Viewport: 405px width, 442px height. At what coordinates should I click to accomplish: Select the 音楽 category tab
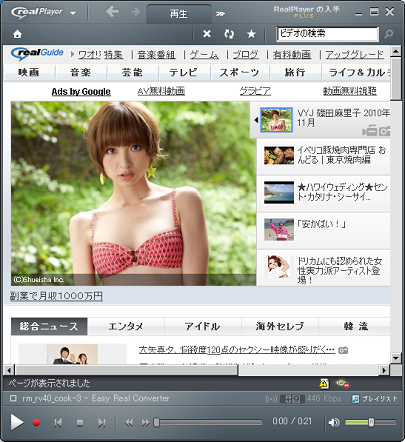(81, 72)
